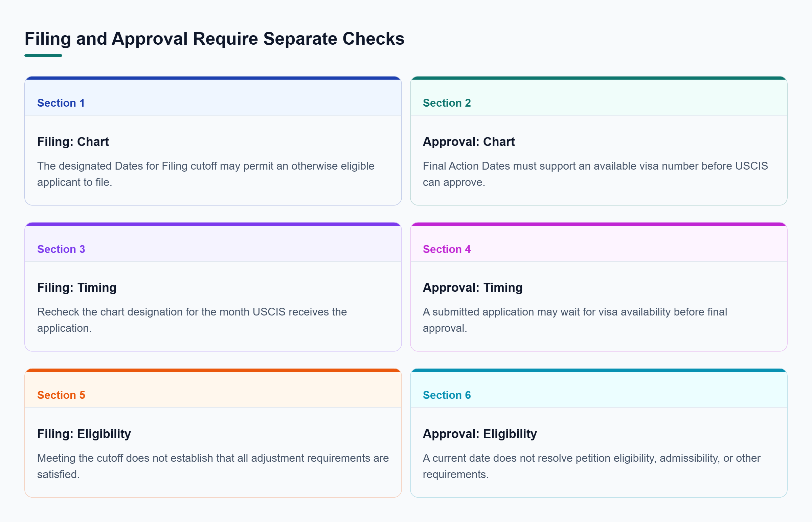Select the 'Section 4' header label
Image resolution: width=812 pixels, height=522 pixels.
point(447,249)
